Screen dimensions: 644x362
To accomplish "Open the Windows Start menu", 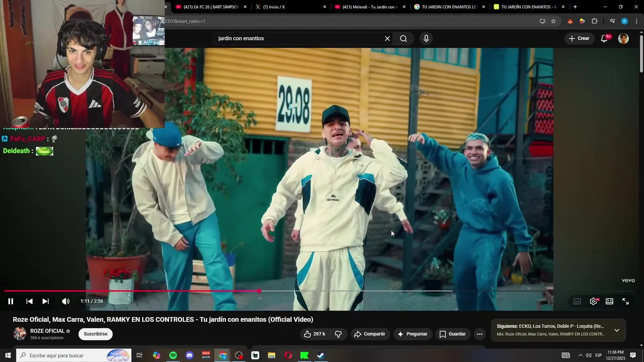I will (x=8, y=355).
